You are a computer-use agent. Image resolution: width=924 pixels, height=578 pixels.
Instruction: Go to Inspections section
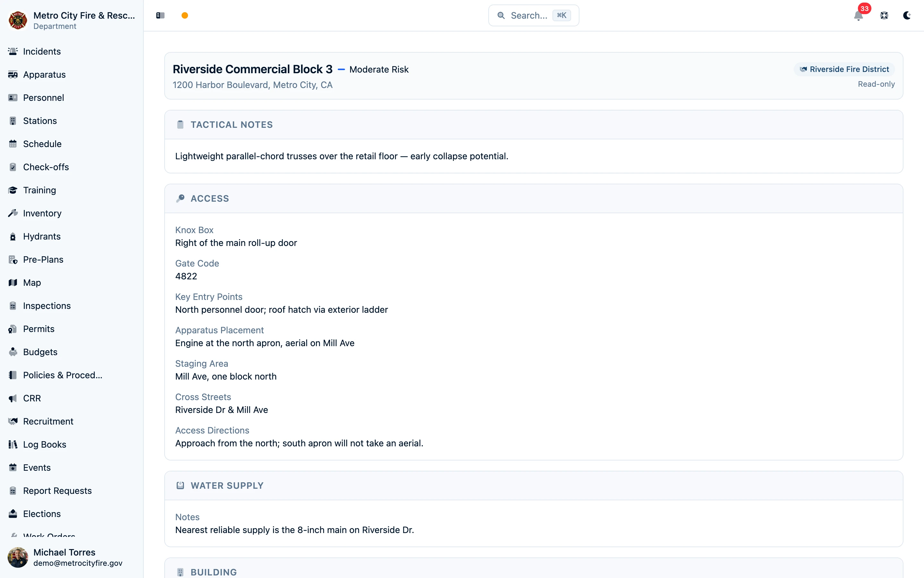72,306
